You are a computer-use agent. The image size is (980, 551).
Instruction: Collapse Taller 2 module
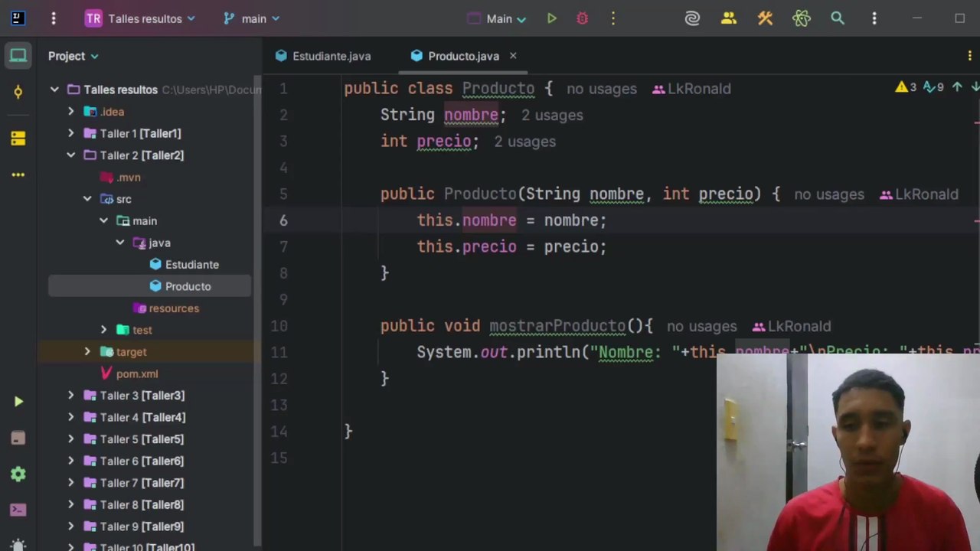coord(71,155)
